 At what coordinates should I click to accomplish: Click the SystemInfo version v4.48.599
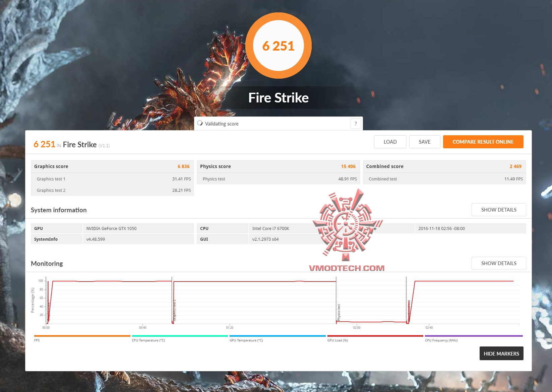click(96, 239)
